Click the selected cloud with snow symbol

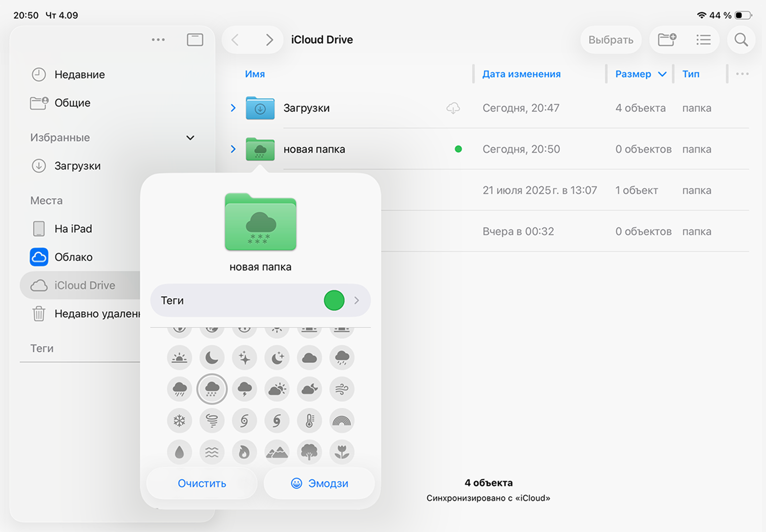click(x=212, y=389)
